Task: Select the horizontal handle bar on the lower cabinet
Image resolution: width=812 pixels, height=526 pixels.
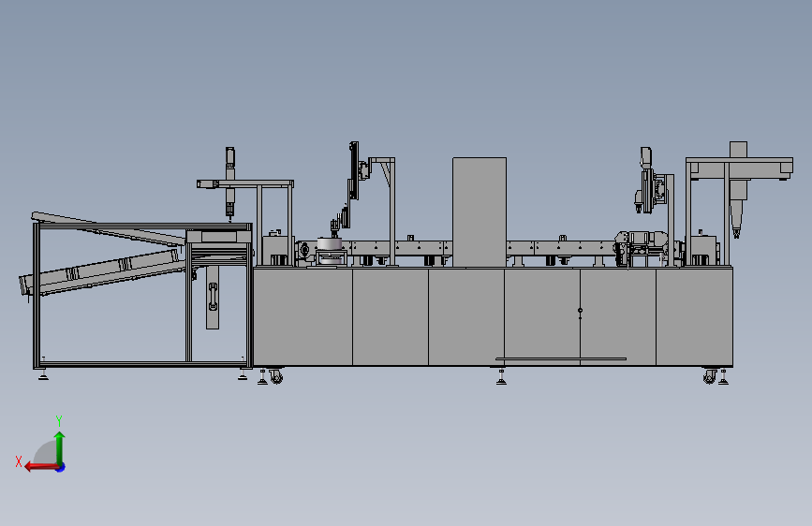Action: pos(561,358)
